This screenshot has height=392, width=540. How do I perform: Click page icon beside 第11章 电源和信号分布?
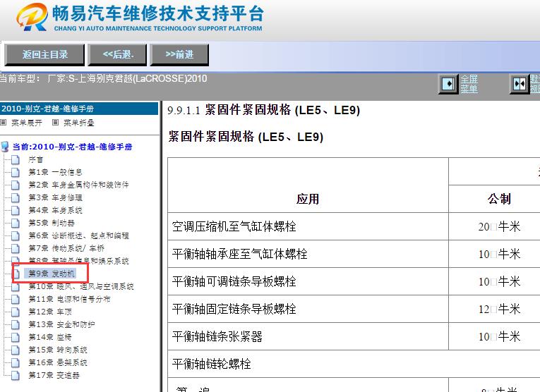15,299
